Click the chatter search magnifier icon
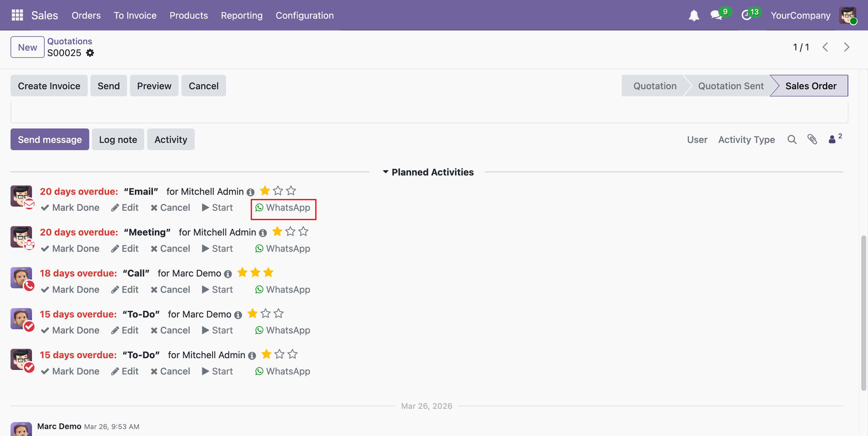 point(792,140)
